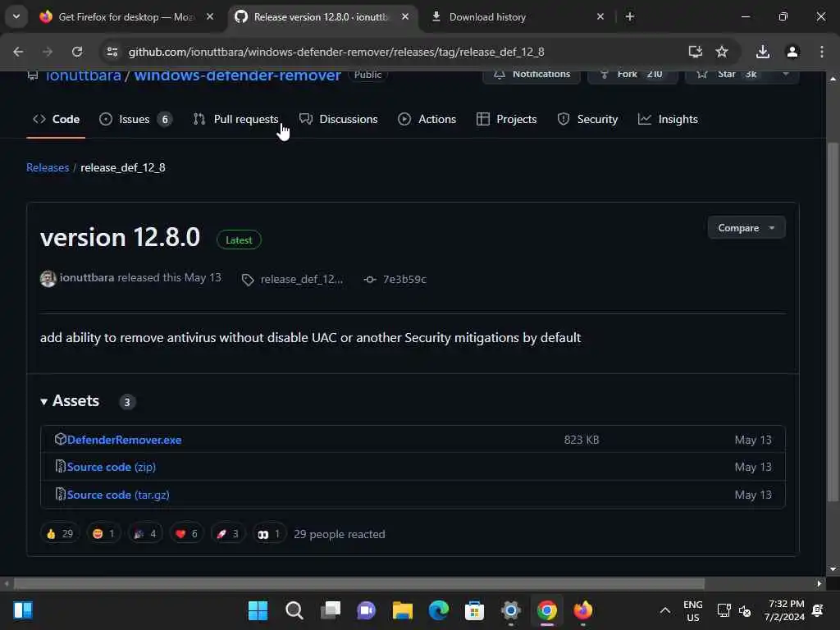Expand the tab search dropdown

(x=16, y=16)
